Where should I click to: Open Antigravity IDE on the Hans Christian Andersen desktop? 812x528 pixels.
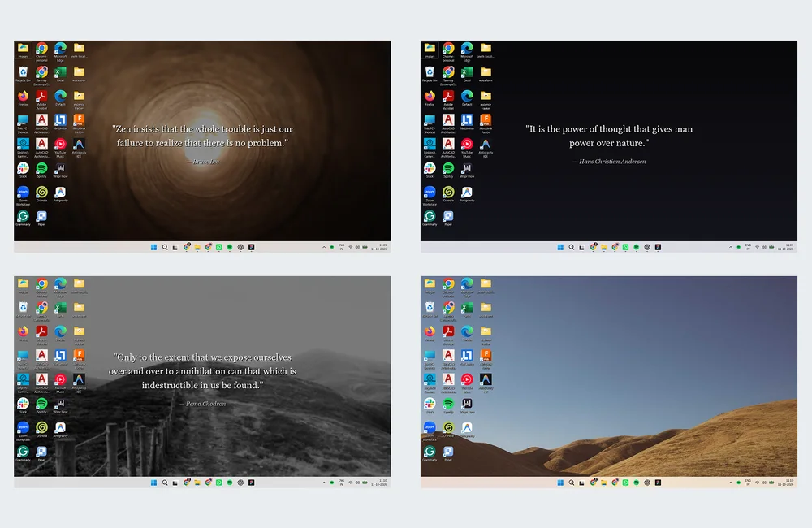(x=486, y=145)
